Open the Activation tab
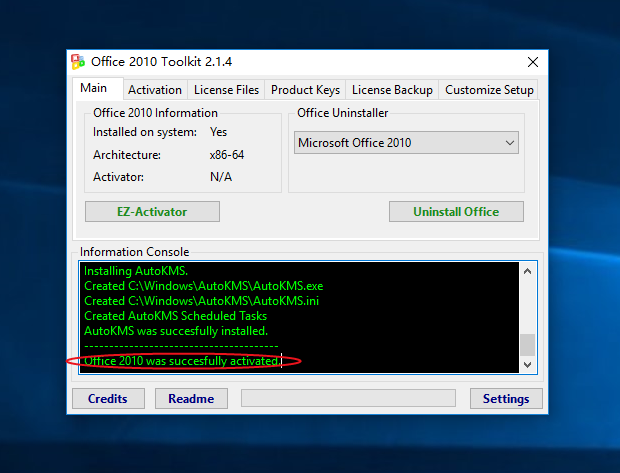This screenshot has height=473, width=620. 155,90
